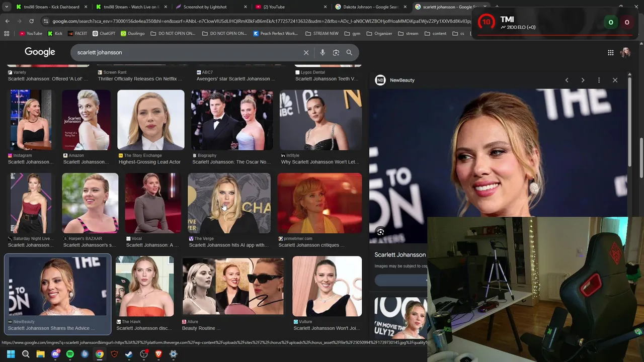The width and height of the screenshot is (644, 362).
Task: Open the Instagram image result thumbnail
Action: click(x=31, y=120)
